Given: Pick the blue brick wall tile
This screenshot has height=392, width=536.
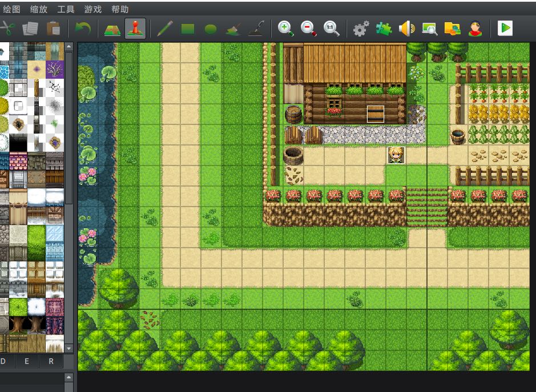Looking at the screenshot, I should (x=55, y=252).
